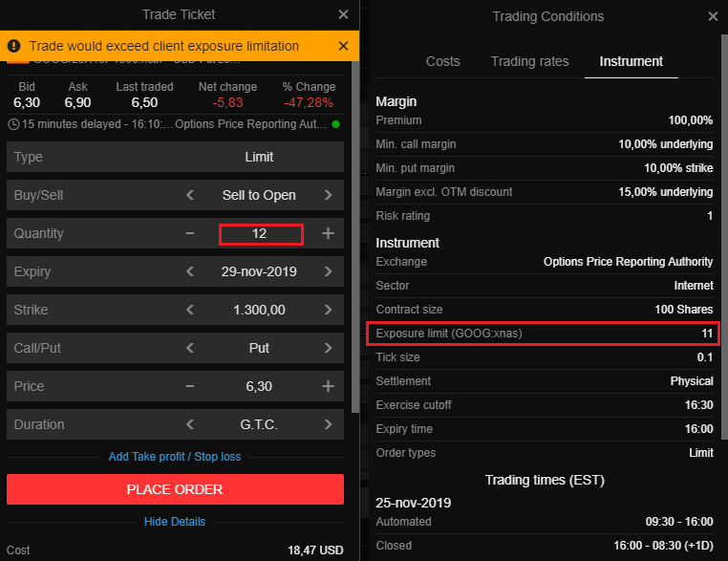Switch Call/Put using the right arrow

tap(328, 348)
